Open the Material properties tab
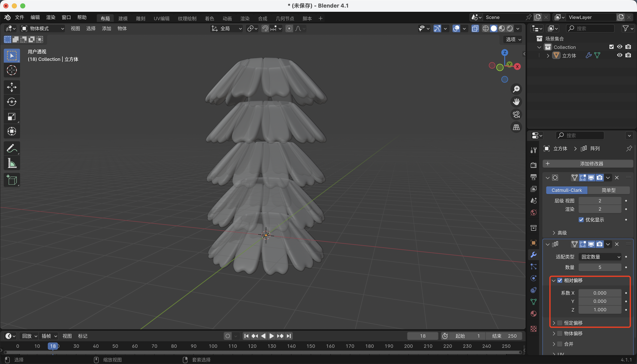637x364 pixels. click(534, 314)
